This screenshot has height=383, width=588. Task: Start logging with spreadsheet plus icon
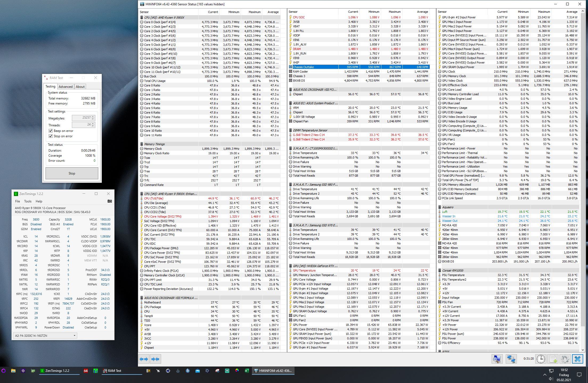(553, 359)
